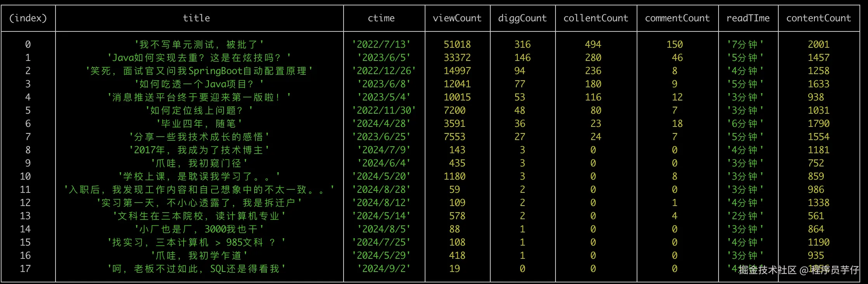Click diggCount value 77
This screenshot has width=868, height=284.
520,84
